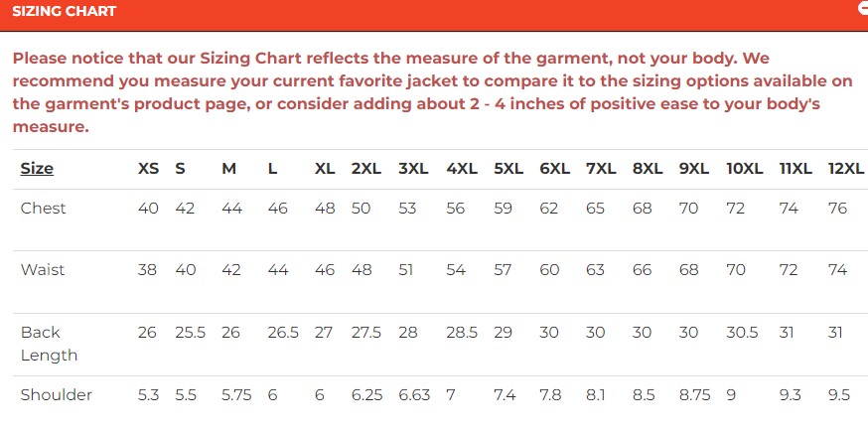Screen dimensions: 868x434
Task: Click the back length value 28.5
Action: (x=462, y=333)
